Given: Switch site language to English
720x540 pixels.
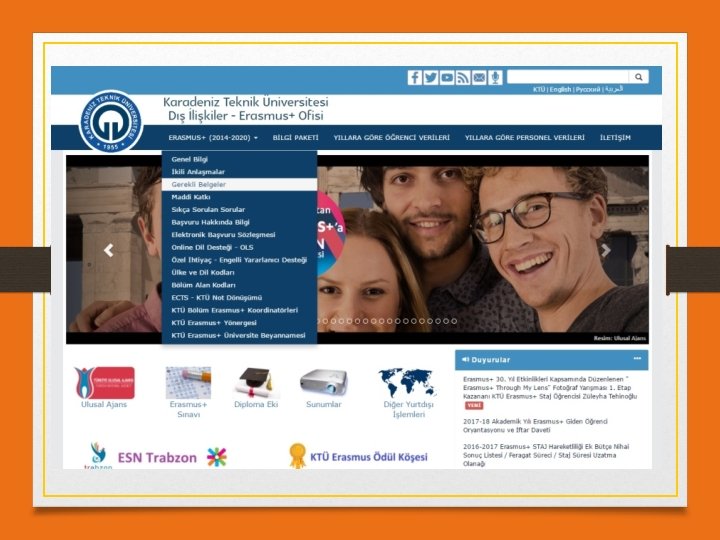Looking at the screenshot, I should coord(560,89).
